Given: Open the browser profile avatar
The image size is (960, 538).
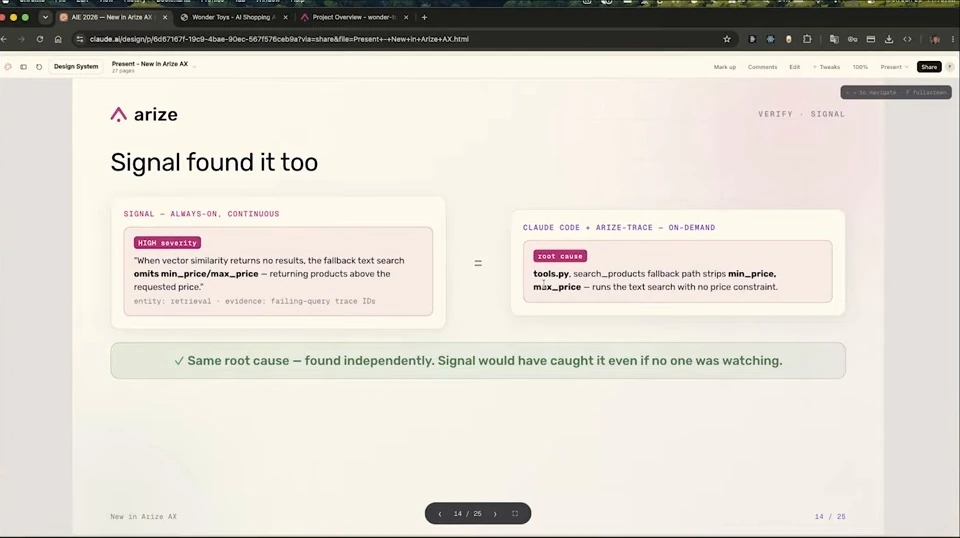Looking at the screenshot, I should pyautogui.click(x=935, y=39).
